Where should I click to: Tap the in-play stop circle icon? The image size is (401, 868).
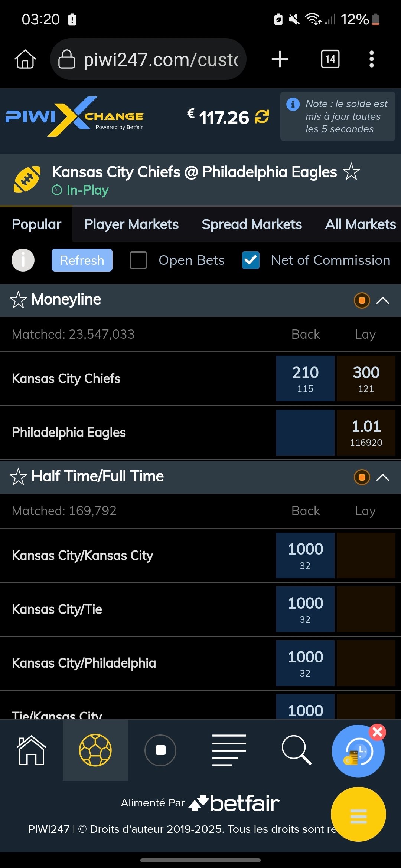point(160,750)
